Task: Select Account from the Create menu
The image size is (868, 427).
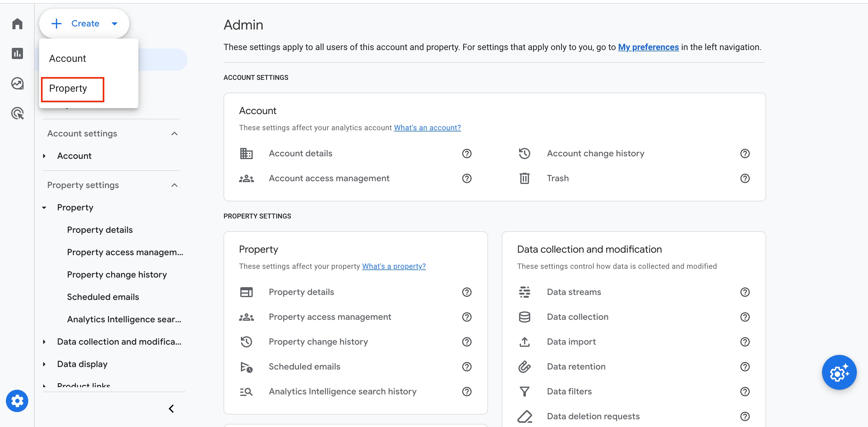Action: (x=67, y=59)
